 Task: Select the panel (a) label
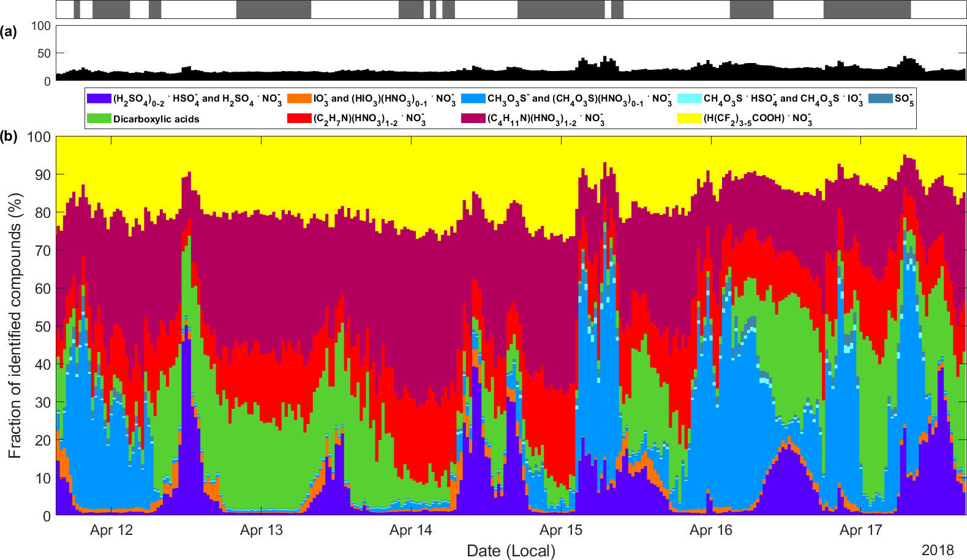(9, 32)
